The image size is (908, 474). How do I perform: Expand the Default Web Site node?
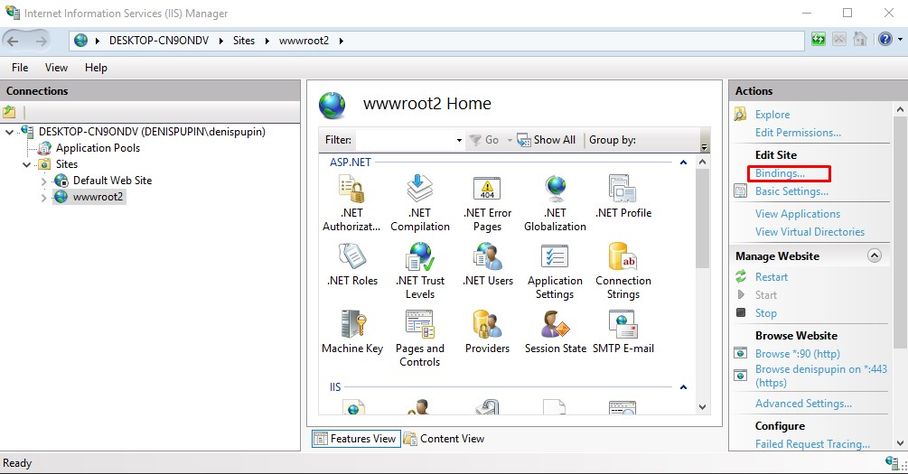click(x=44, y=181)
